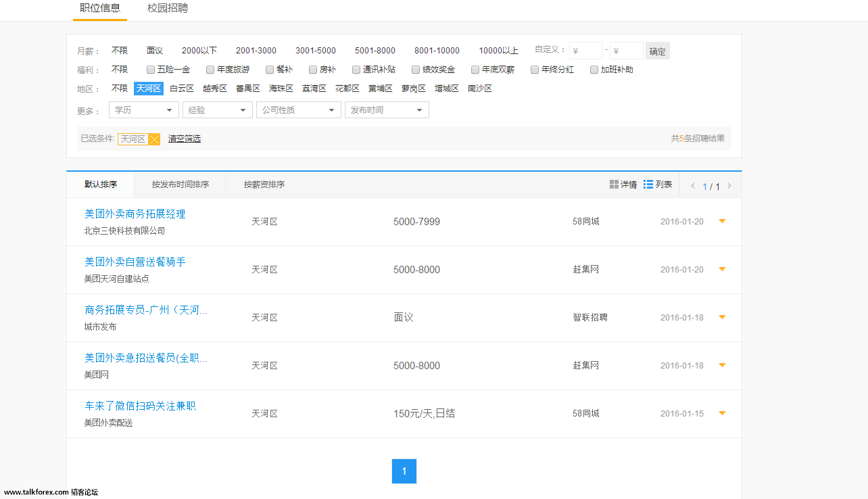This screenshot has height=499, width=868.
Task: Sort by 按发布时间排序 tab
Action: tap(180, 185)
